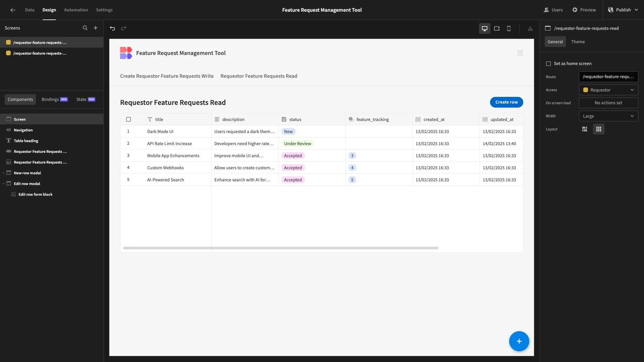The height and width of the screenshot is (362, 644).
Task: Open the Access Requestor dropdown
Action: (x=608, y=90)
